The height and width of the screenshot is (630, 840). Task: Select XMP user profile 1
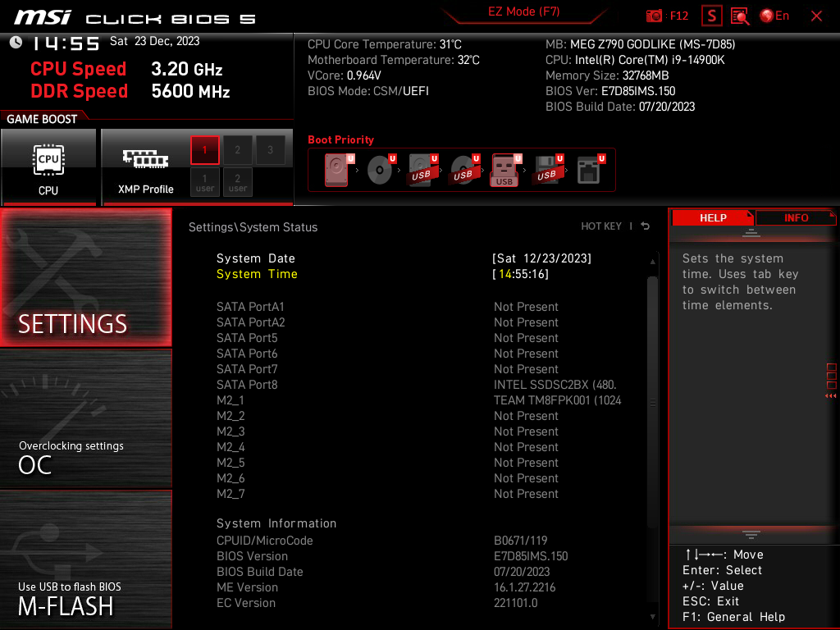pyautogui.click(x=204, y=182)
